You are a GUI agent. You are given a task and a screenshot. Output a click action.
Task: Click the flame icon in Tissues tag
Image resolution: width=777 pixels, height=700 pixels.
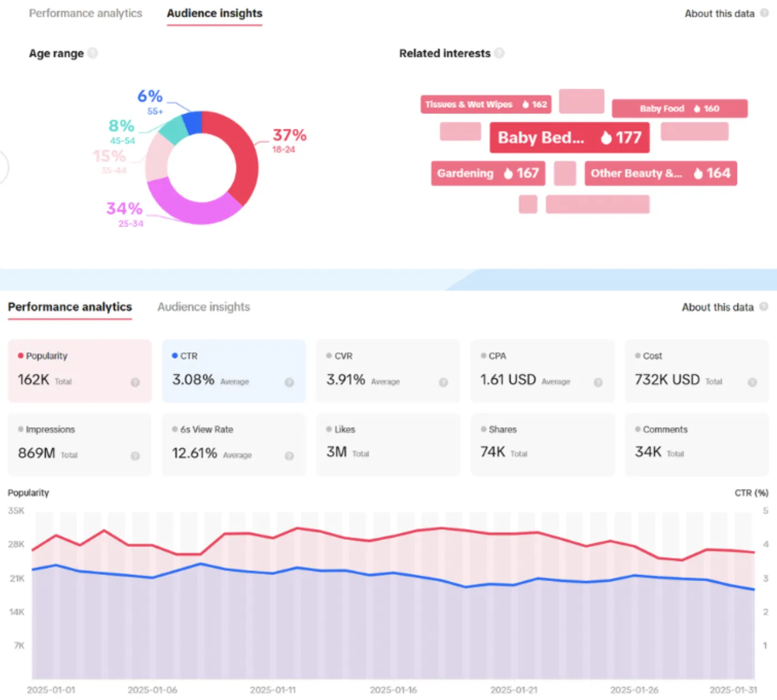[525, 104]
